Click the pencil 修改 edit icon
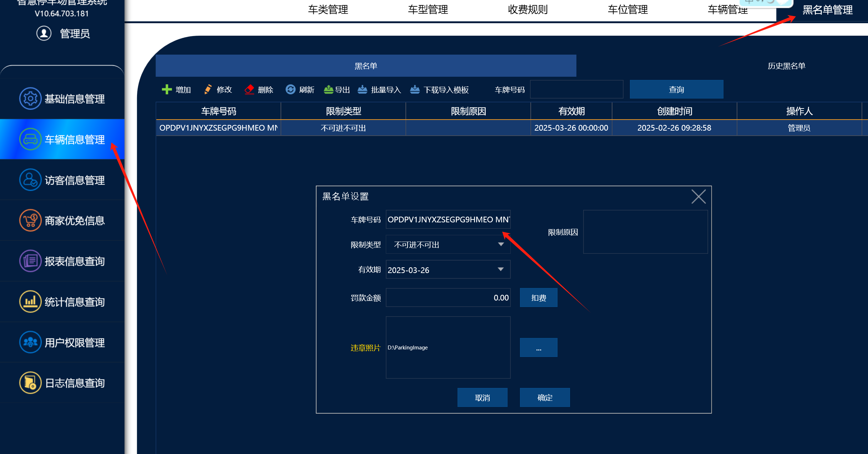868x454 pixels. (208, 89)
